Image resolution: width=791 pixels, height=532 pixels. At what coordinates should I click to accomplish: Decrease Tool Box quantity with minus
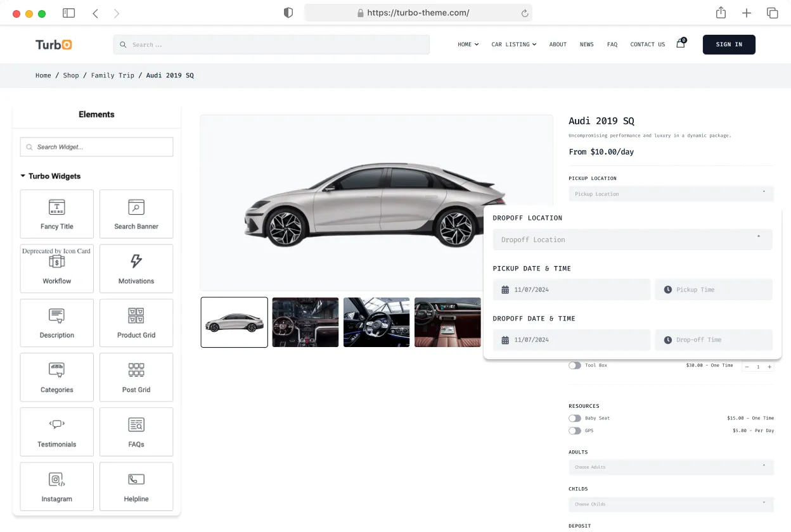747,367
